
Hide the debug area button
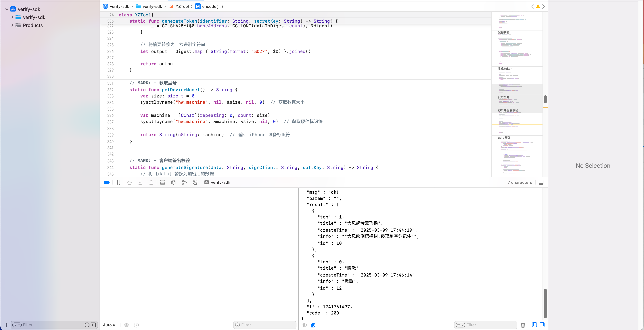[x=541, y=183]
